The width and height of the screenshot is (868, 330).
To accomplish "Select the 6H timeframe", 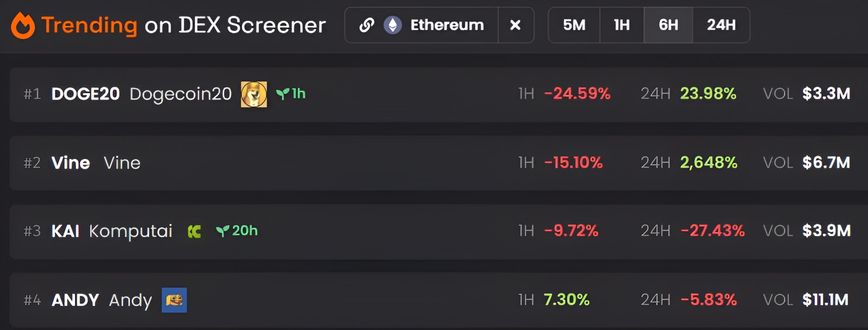I will pos(668,25).
